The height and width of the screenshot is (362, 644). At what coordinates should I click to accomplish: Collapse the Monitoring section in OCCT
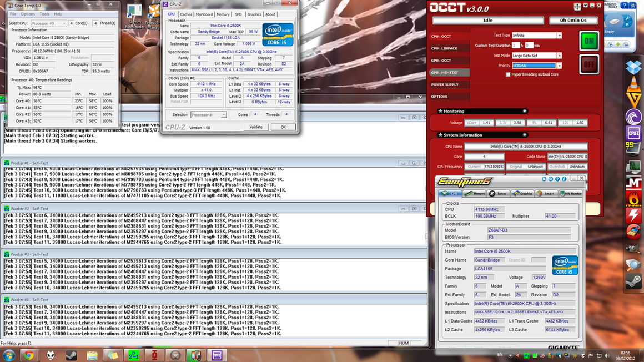click(524, 111)
